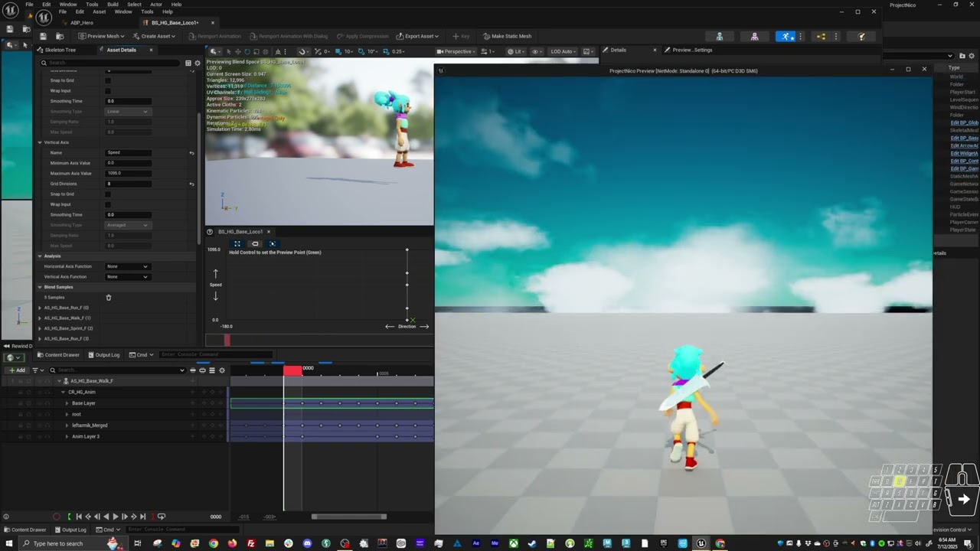Expand the leftarmik_Merged track

(67, 425)
